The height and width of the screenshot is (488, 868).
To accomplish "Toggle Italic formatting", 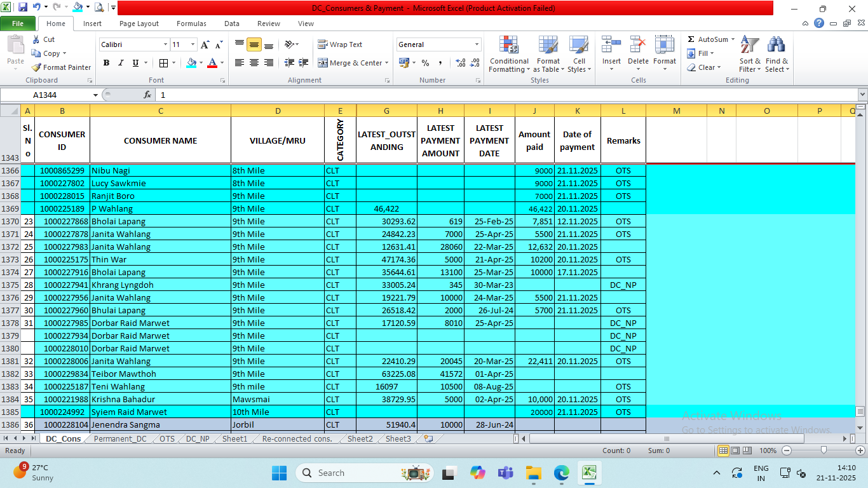I will point(121,63).
